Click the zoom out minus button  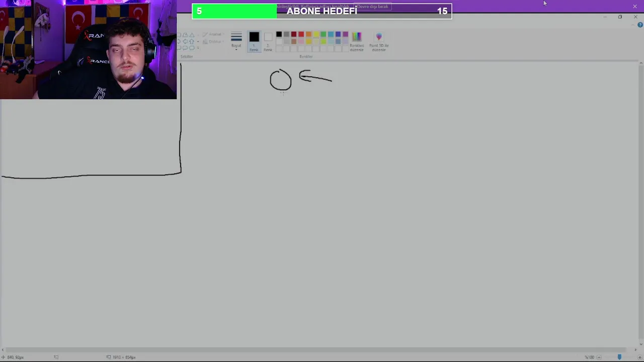[599, 357]
